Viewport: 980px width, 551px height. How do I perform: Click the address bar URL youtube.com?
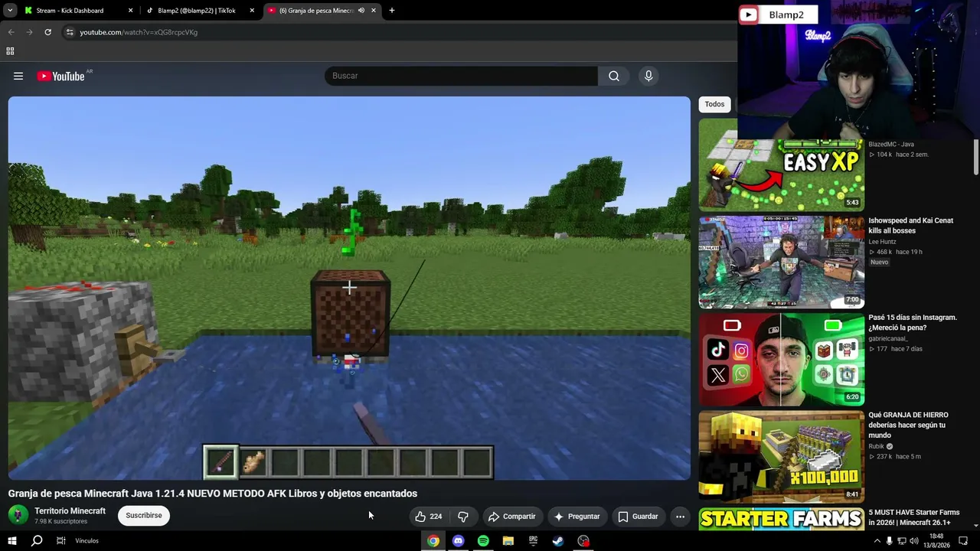click(139, 32)
